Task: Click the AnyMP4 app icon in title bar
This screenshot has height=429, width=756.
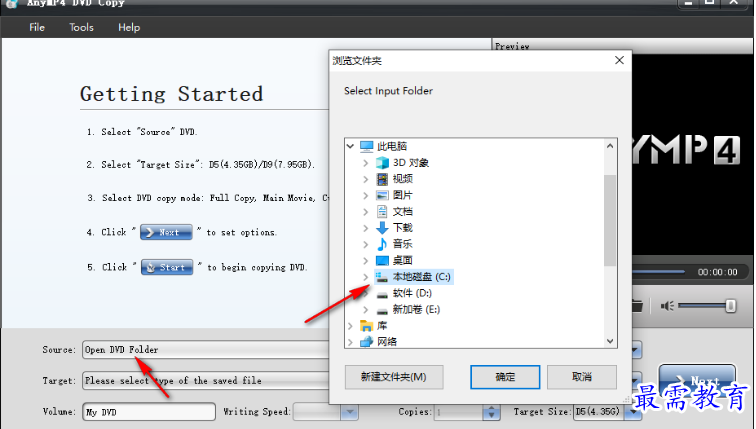Action: click(x=13, y=4)
